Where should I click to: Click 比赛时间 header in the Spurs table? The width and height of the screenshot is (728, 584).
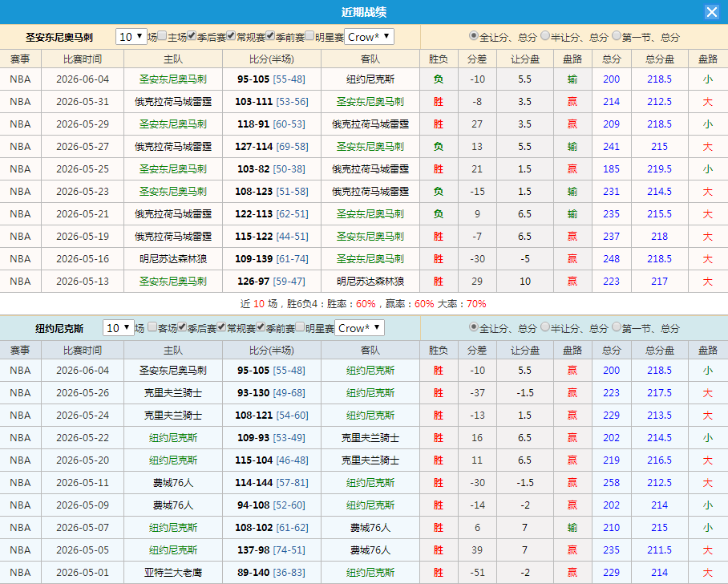coord(83,59)
